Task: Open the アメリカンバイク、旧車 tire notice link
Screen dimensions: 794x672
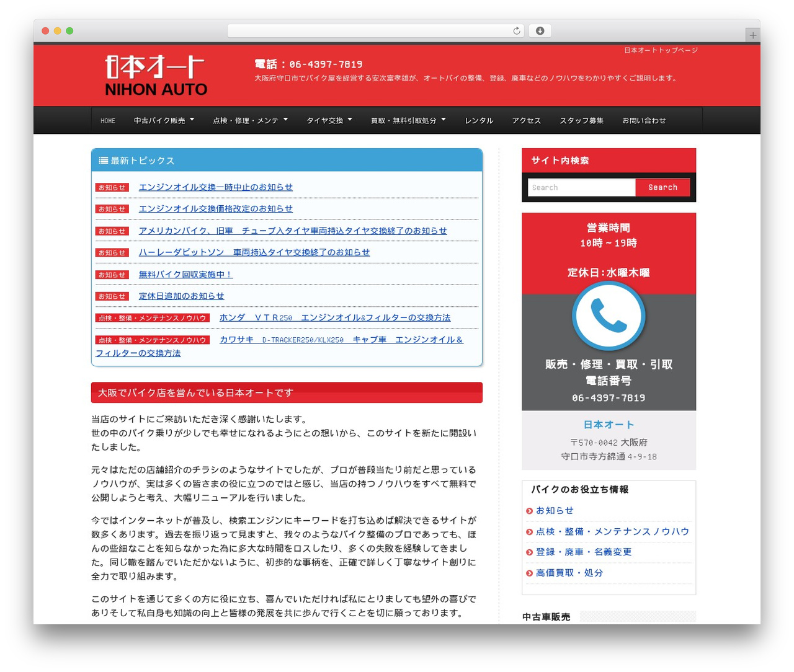Action: point(293,231)
